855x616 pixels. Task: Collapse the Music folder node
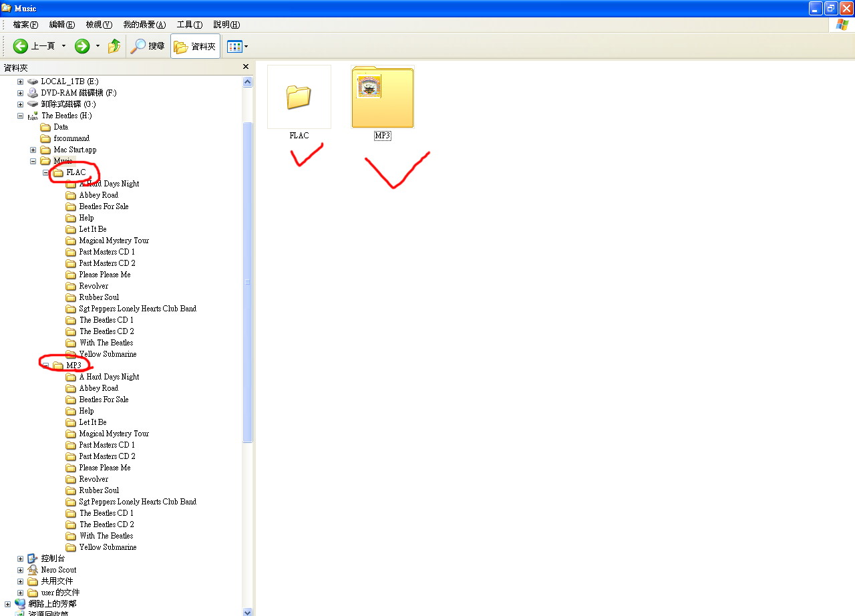click(33, 161)
